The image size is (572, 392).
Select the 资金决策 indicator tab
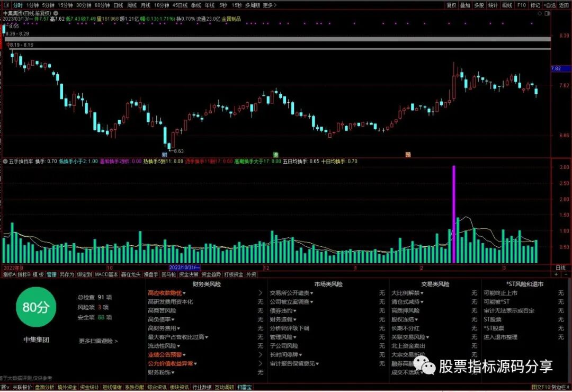[x=189, y=274]
